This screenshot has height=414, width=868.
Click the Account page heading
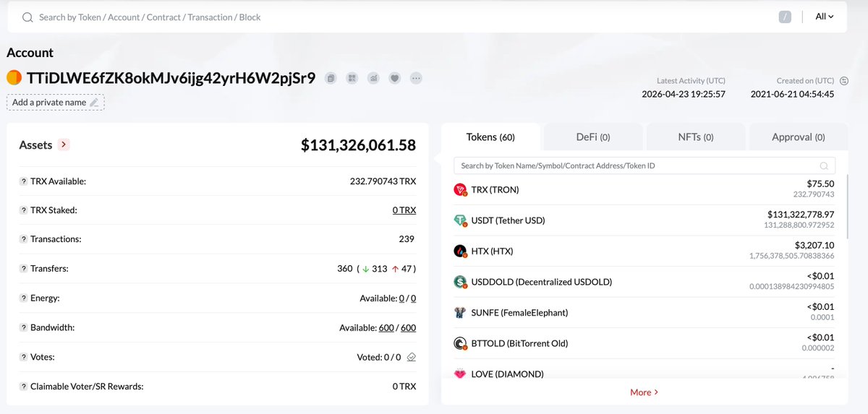[30, 53]
